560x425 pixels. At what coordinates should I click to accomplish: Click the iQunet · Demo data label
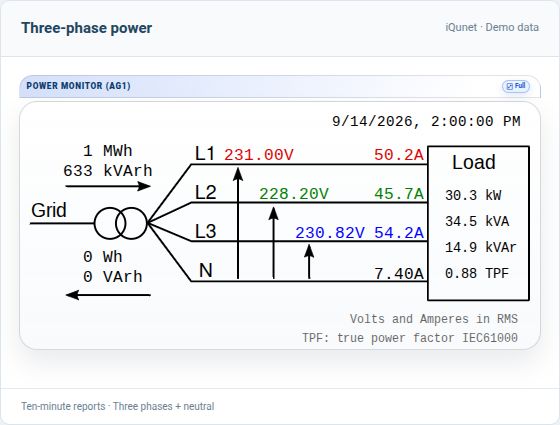[x=492, y=28]
